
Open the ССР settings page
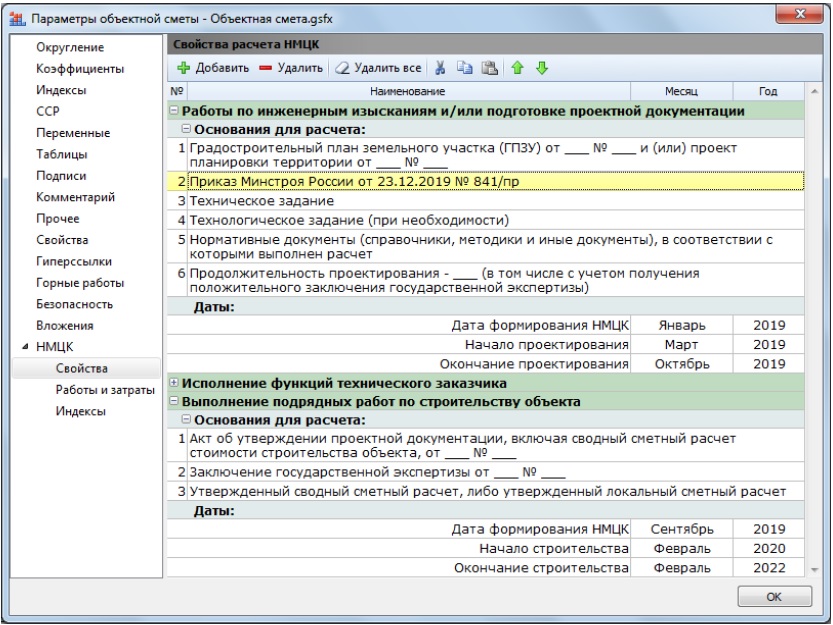tap(48, 111)
